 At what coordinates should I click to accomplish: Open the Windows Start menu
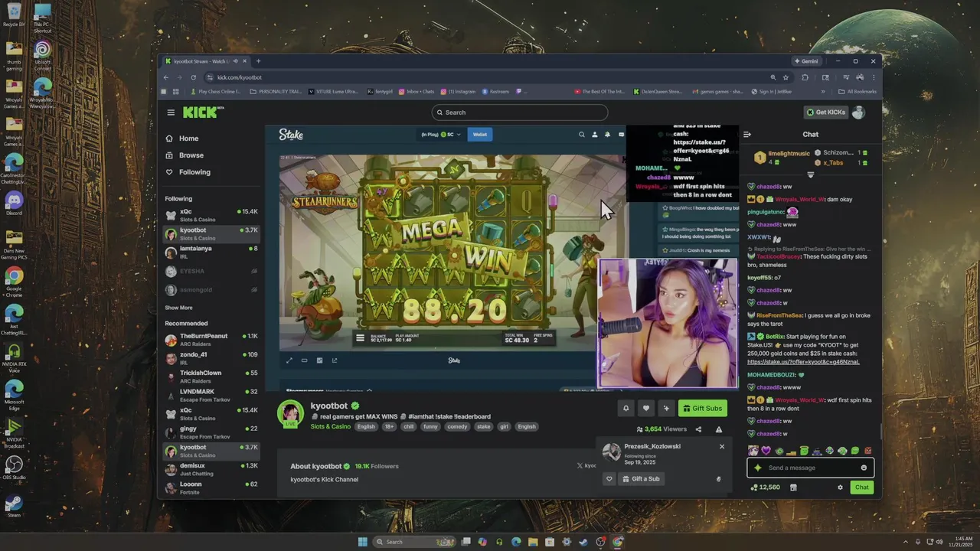362,542
